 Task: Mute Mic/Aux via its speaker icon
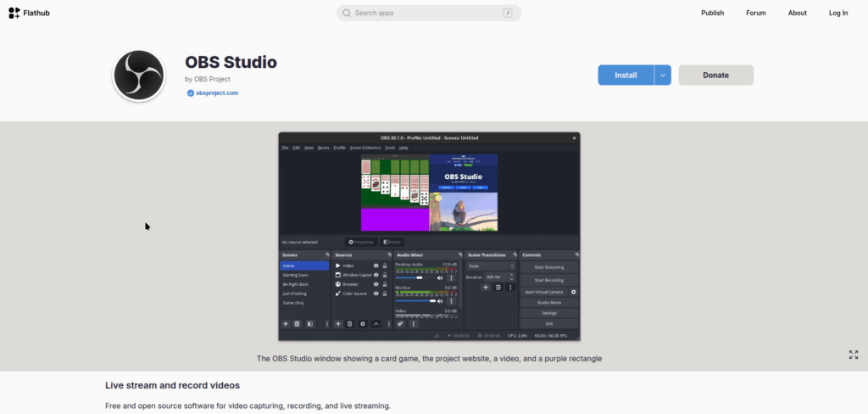440,301
